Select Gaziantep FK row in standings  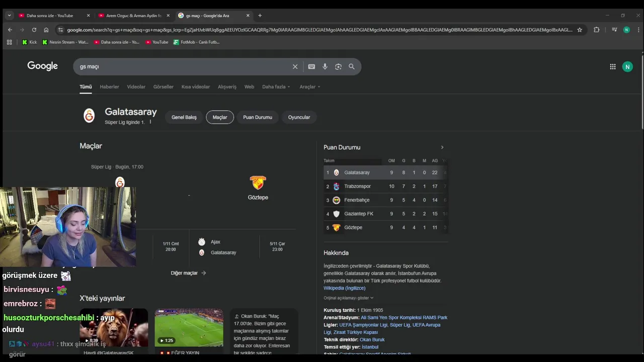pyautogui.click(x=385, y=214)
